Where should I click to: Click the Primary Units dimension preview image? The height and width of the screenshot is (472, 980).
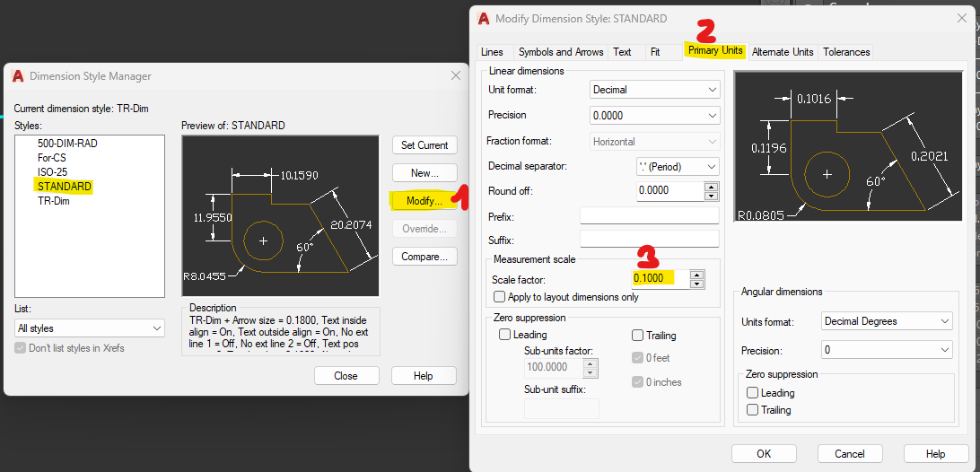(x=848, y=145)
